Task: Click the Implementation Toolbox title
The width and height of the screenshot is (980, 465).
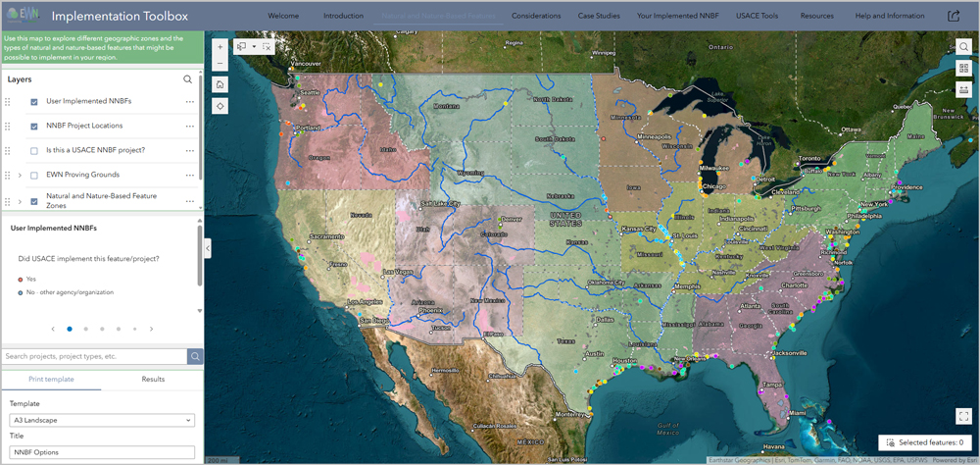Action: pyautogui.click(x=120, y=17)
